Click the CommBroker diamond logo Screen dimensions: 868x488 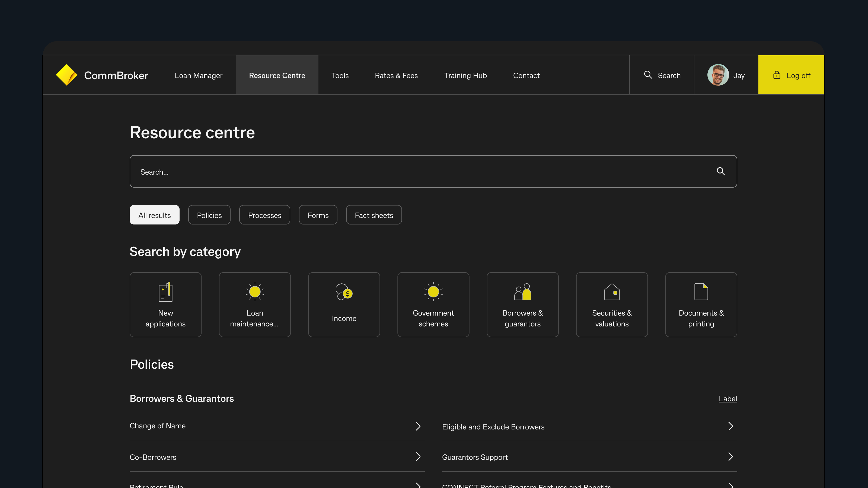tap(67, 75)
